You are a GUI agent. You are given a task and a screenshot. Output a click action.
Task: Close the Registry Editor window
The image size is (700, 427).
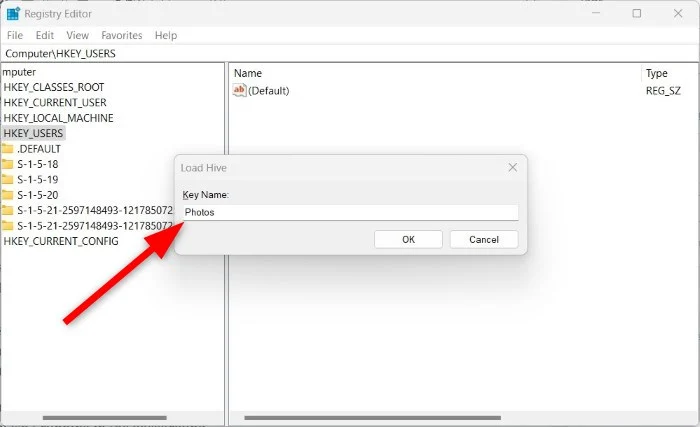pyautogui.click(x=678, y=13)
